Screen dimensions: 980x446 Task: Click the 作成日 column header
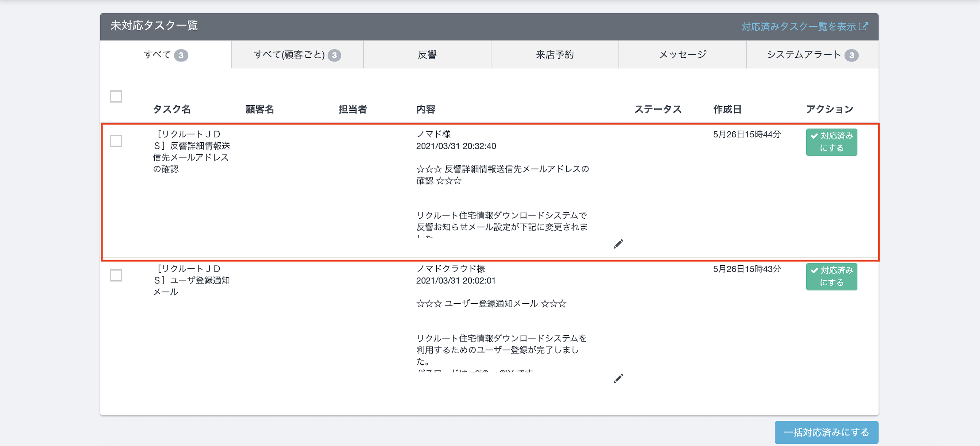coord(728,109)
